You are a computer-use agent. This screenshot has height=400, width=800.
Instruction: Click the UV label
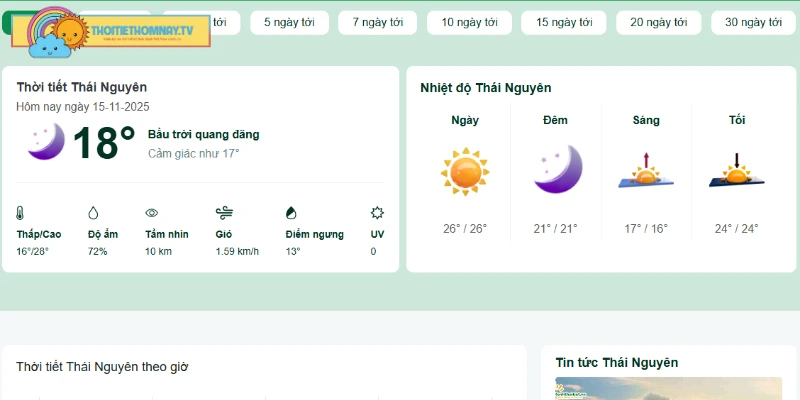click(x=378, y=234)
